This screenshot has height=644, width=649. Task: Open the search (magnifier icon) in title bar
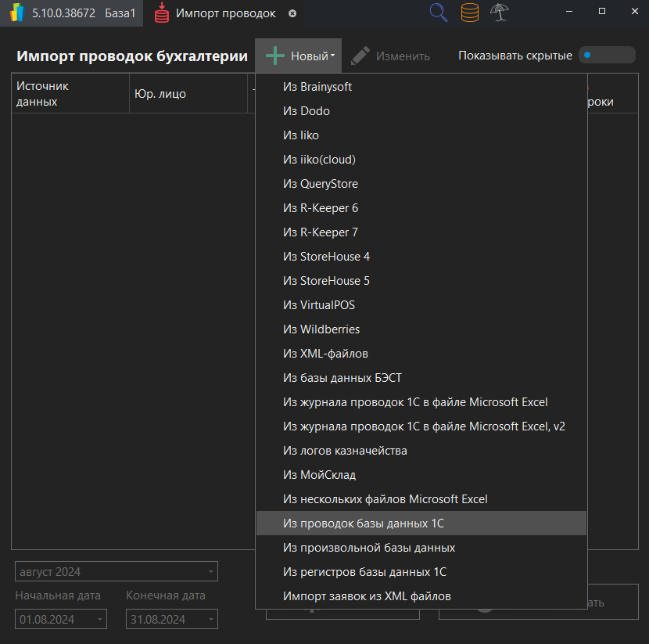point(438,13)
